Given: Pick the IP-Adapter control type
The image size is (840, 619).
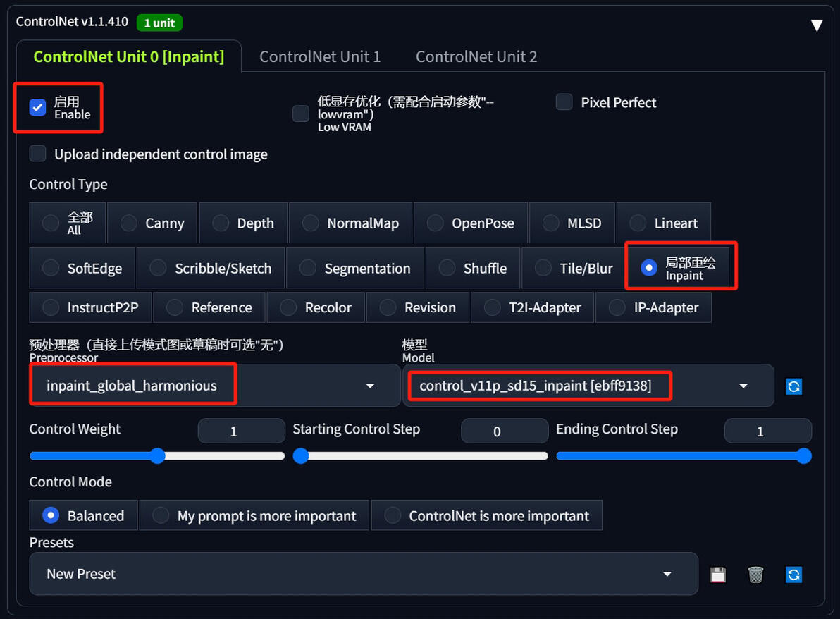Looking at the screenshot, I should 653,307.
